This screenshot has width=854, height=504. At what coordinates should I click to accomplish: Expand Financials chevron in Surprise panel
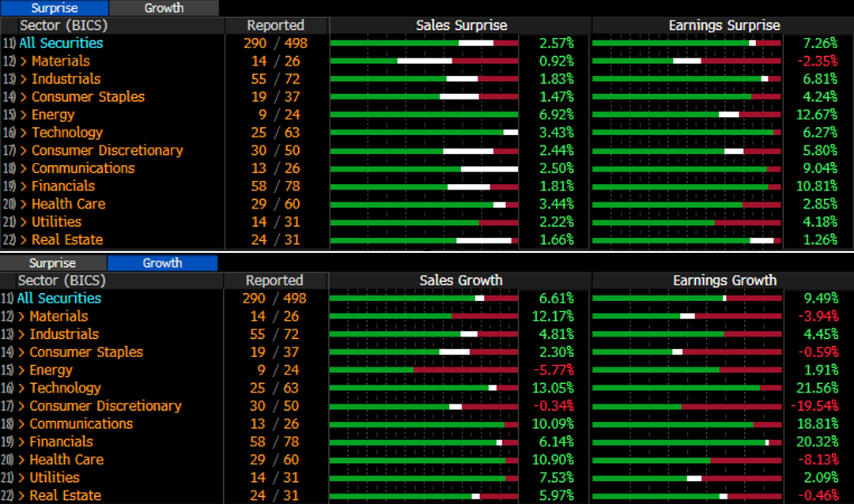point(24,186)
